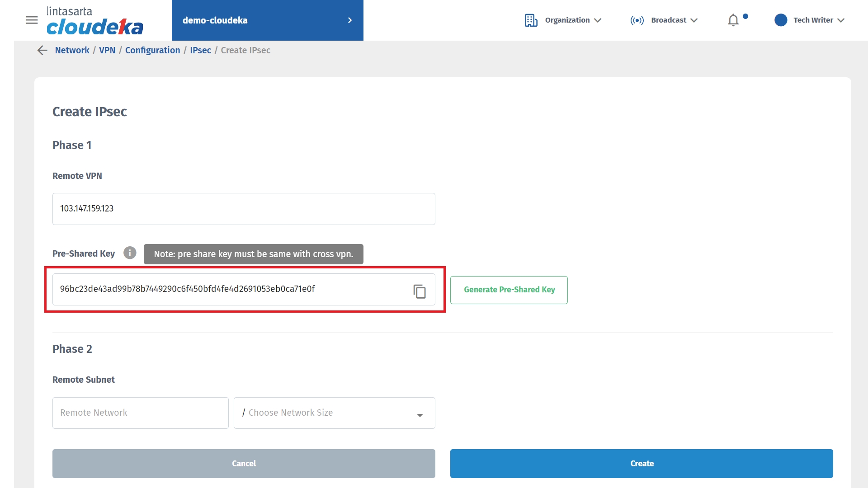Expand the Organization dropdown chevron
Image resolution: width=868 pixels, height=488 pixels.
coord(597,20)
